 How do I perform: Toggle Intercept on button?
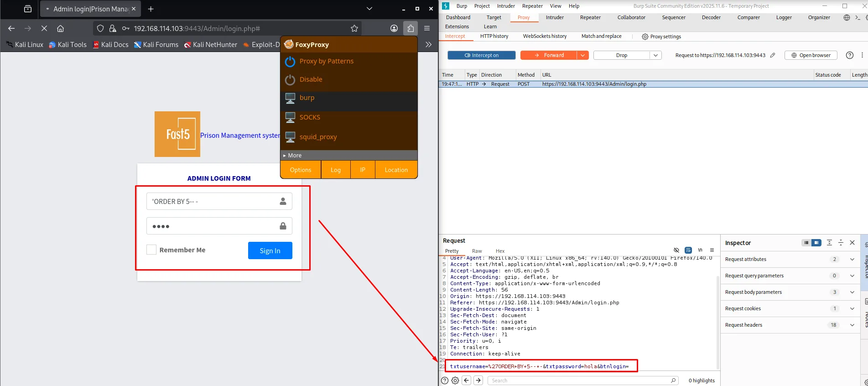pos(482,55)
